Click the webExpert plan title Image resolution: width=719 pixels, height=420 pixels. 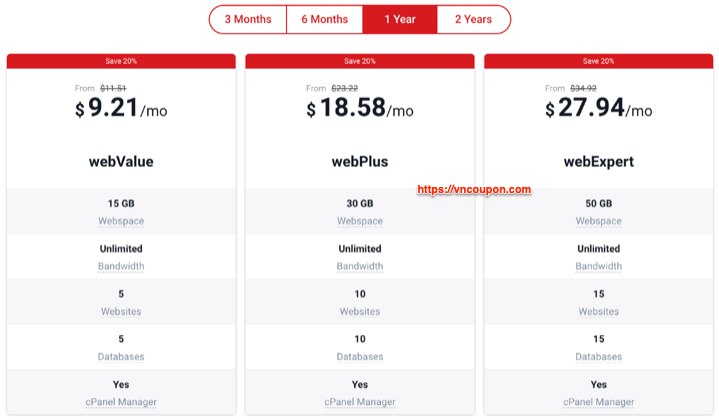pyautogui.click(x=599, y=162)
